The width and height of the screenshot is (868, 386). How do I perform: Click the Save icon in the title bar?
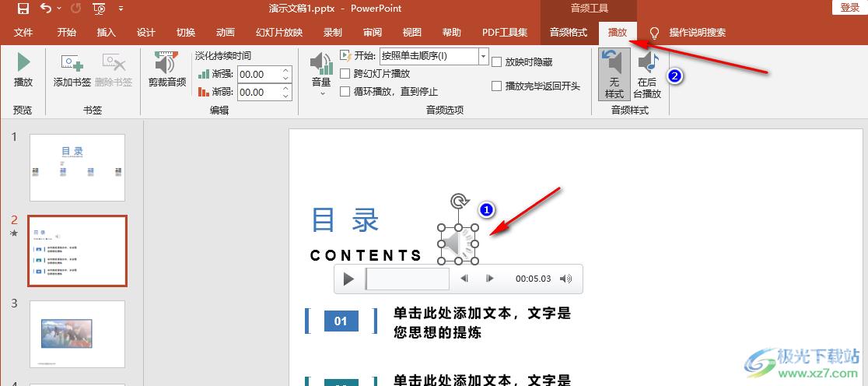pos(23,9)
